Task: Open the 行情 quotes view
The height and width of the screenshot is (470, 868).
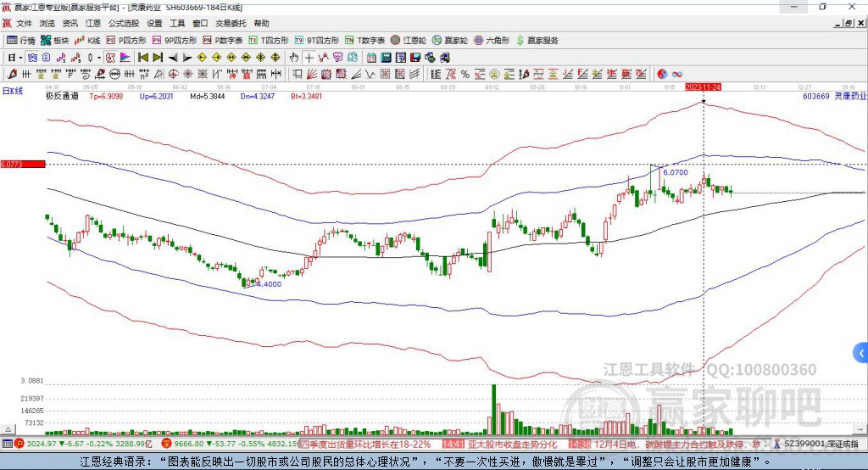Action: click(x=20, y=41)
